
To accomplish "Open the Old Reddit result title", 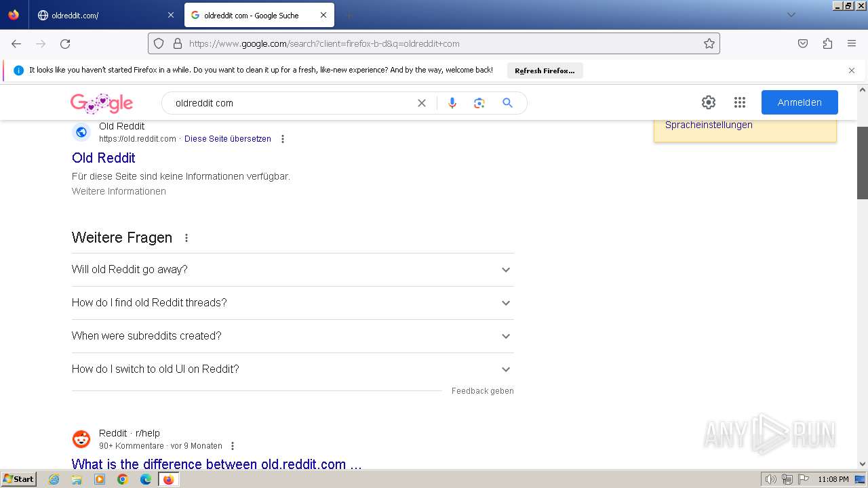I will click(x=104, y=158).
